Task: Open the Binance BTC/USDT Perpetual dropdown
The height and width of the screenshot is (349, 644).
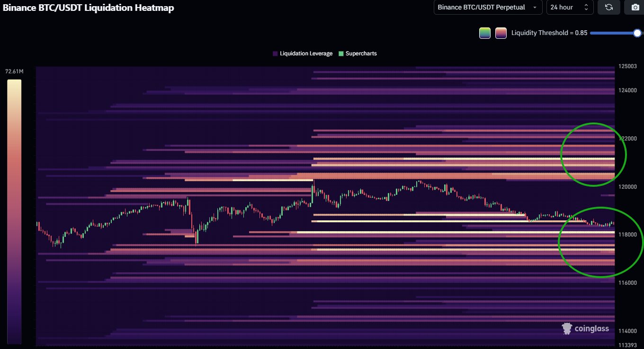Action: [x=488, y=7]
